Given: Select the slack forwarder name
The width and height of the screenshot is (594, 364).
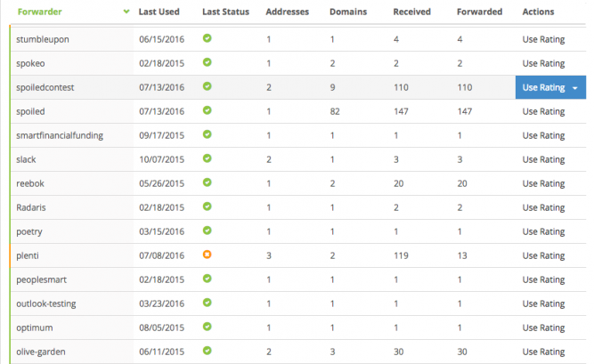Looking at the screenshot, I should [26, 159].
